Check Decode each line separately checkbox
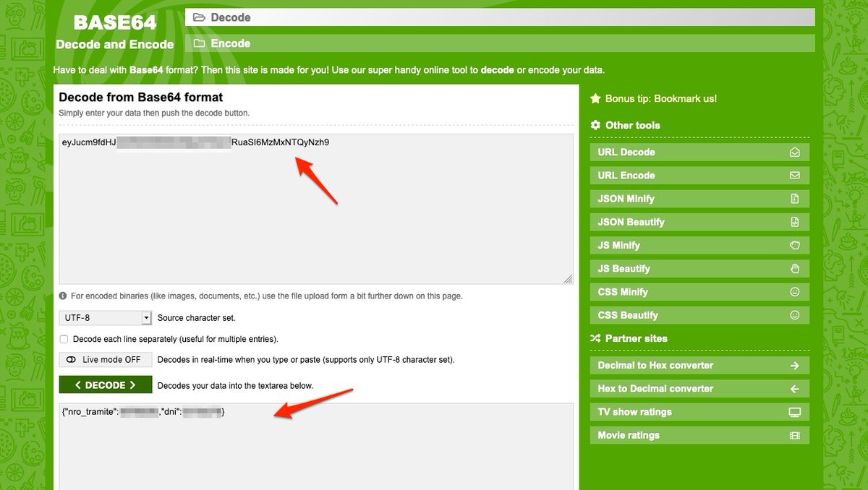This screenshot has height=490, width=868. tap(64, 339)
